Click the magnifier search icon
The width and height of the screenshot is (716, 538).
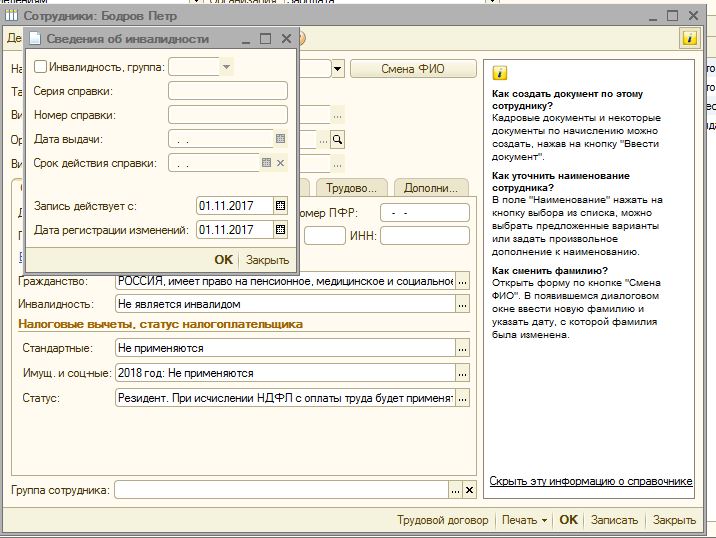(x=338, y=140)
